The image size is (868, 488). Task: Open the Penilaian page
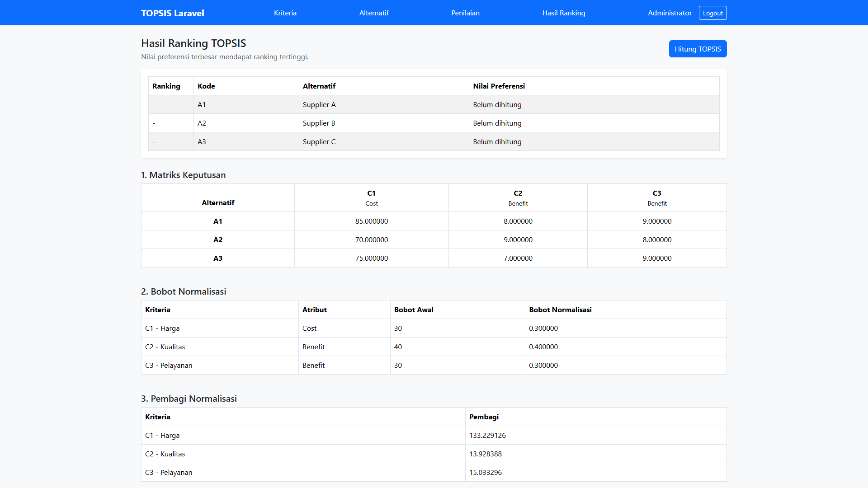465,13
